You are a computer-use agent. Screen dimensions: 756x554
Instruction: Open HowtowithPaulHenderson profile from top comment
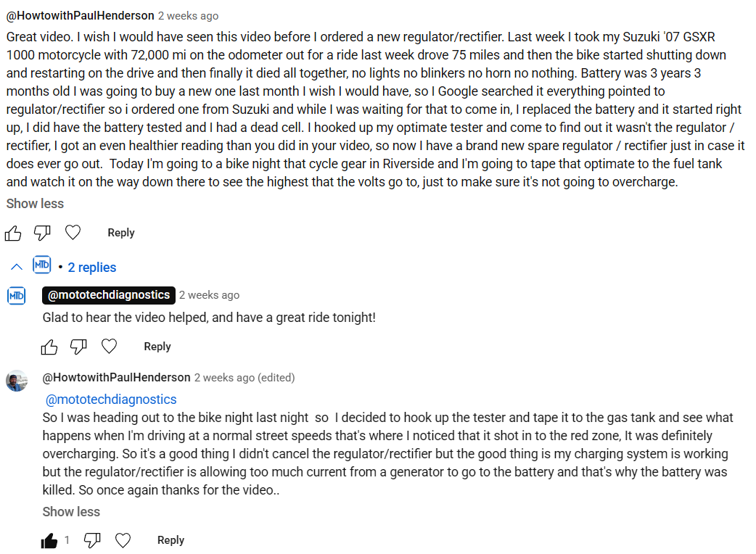(80, 16)
